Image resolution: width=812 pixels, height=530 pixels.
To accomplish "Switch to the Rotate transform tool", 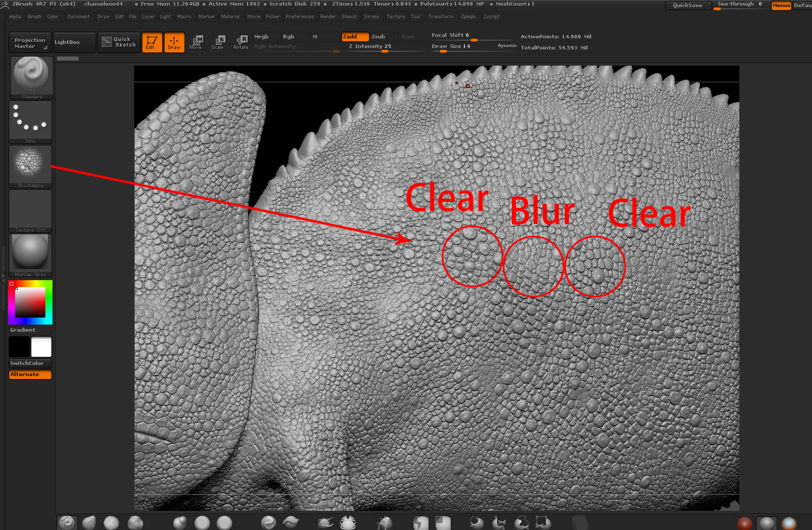I will (x=241, y=42).
